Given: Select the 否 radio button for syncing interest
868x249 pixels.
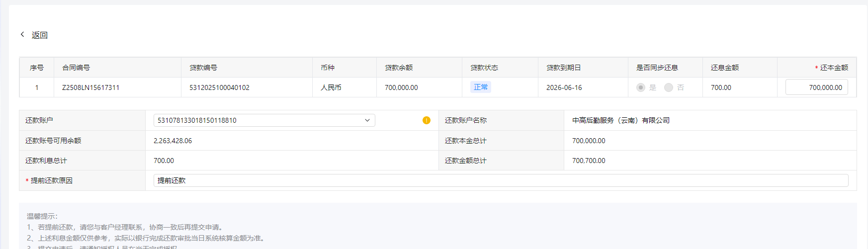Looking at the screenshot, I should point(669,87).
